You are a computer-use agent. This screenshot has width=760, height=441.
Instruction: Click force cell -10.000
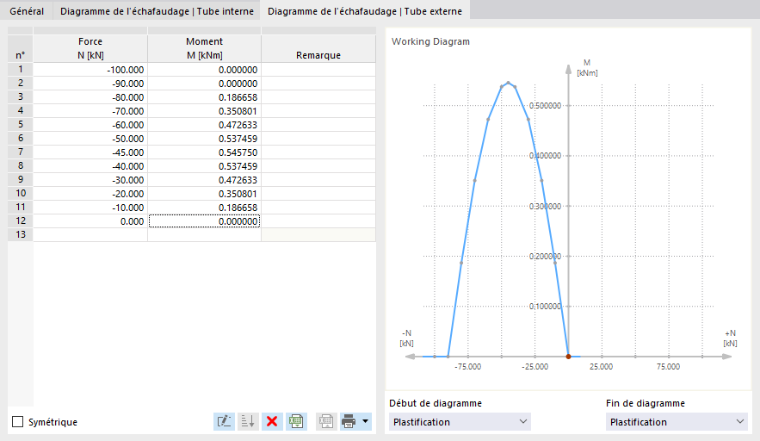coord(90,207)
